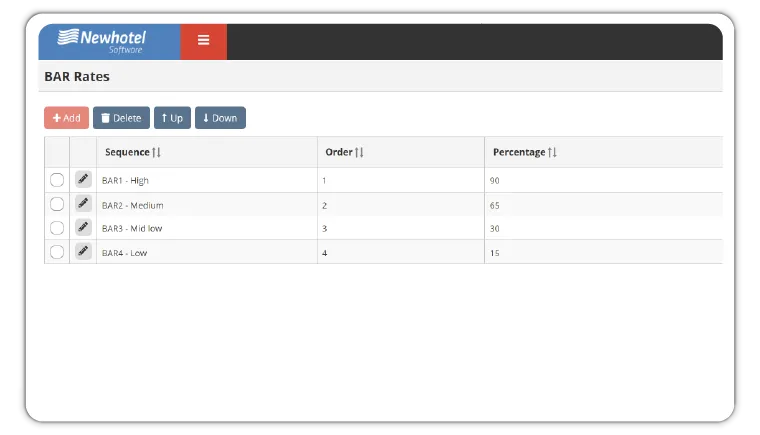Screen dimensions: 760x435
Task: Edit the BAR3 - Mid low row pencil
Action: click(x=83, y=227)
